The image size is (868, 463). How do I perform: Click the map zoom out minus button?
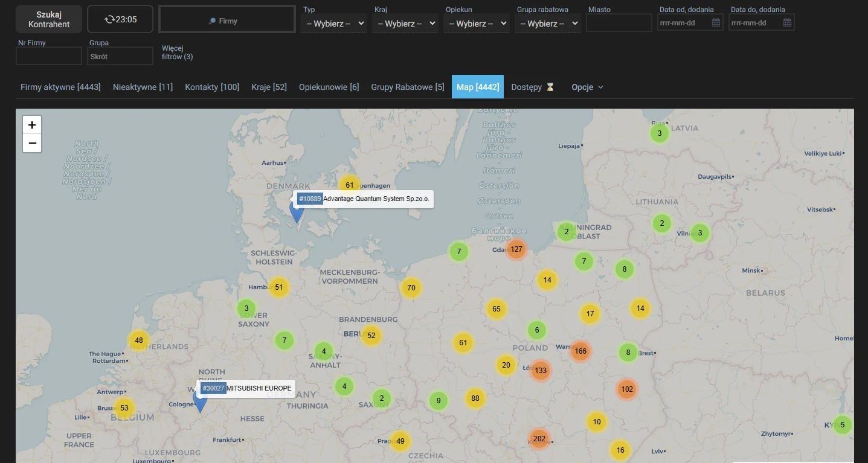32,143
